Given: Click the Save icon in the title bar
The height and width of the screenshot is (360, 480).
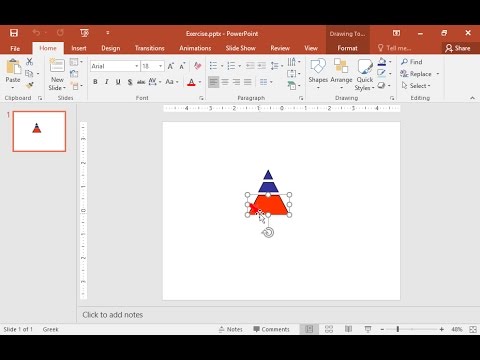Looking at the screenshot, I should coord(14,33).
